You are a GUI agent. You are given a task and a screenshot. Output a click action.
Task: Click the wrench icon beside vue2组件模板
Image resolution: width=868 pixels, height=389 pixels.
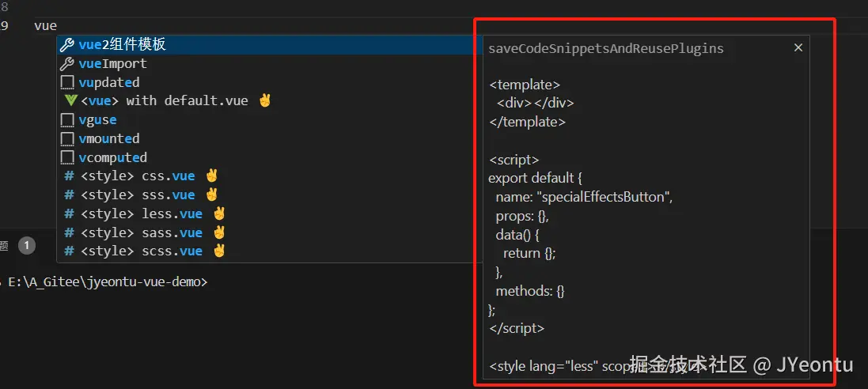[67, 45]
